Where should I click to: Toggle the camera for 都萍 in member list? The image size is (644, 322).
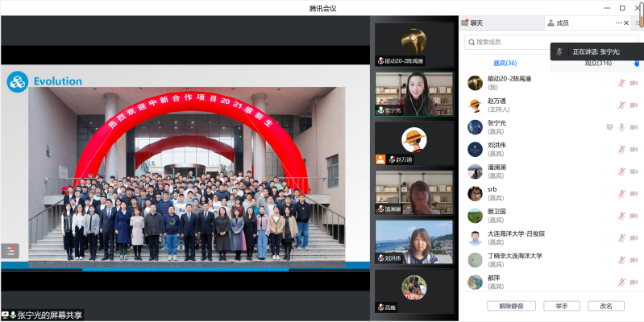click(x=634, y=282)
